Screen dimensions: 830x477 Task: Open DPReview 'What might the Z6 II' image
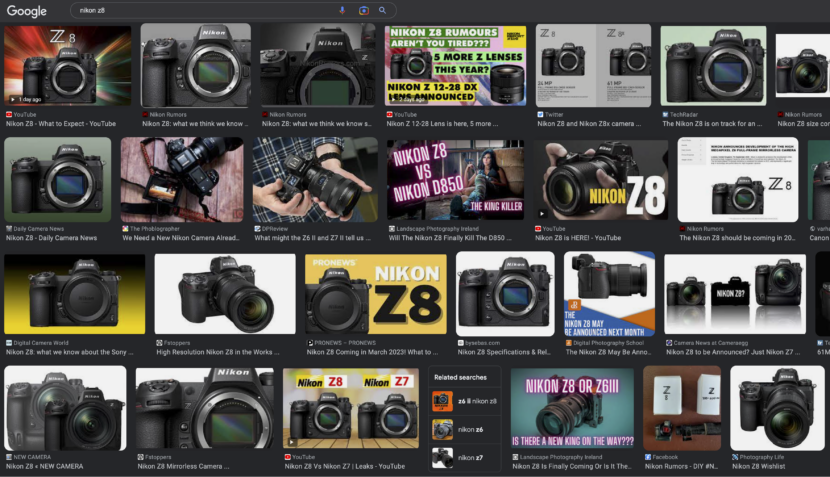coord(315,179)
